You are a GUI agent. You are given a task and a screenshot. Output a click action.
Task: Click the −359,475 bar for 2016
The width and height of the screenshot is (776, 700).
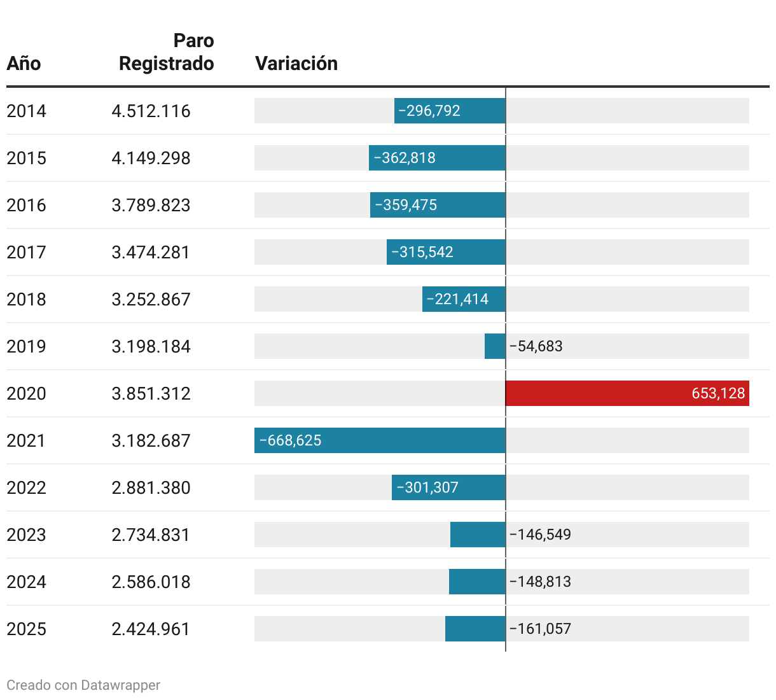(x=438, y=205)
